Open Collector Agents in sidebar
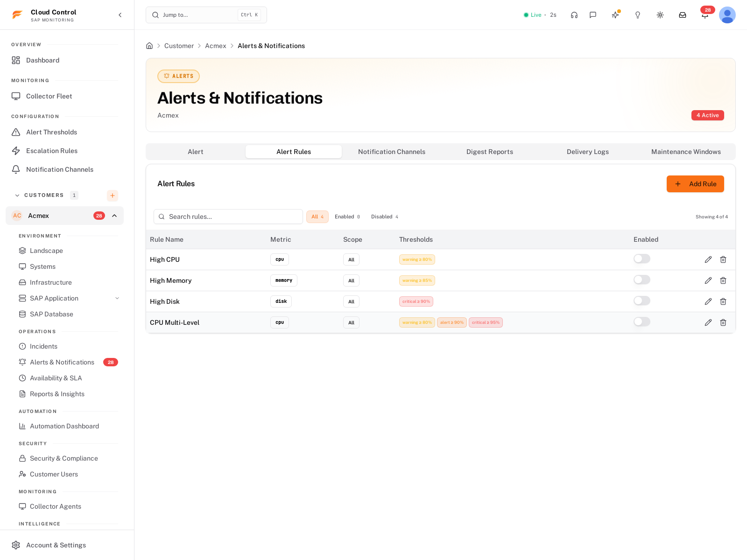The image size is (747, 560). tap(68, 506)
